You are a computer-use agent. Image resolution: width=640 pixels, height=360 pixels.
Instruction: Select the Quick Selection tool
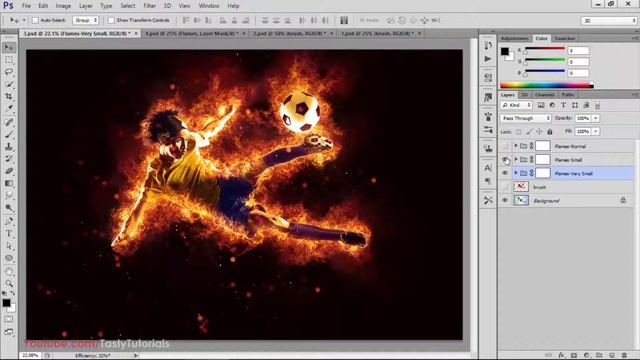[x=9, y=84]
